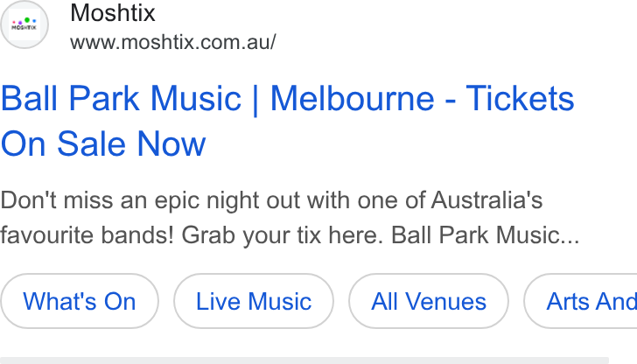Viewport: 637px width, 364px height.
Task: Click the www.moshtix.com.au URL text
Action: (x=173, y=42)
